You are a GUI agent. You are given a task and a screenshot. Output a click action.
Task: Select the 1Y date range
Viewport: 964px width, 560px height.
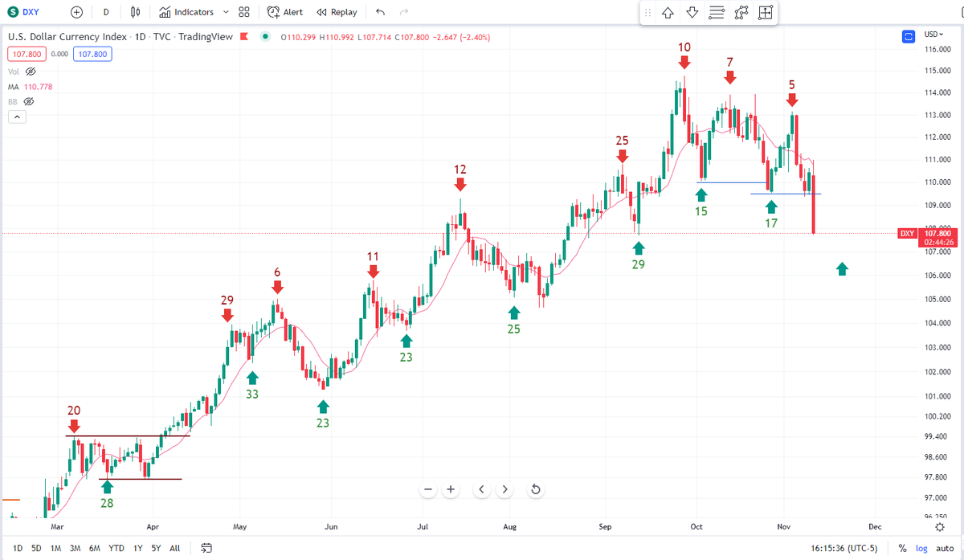[x=137, y=548]
